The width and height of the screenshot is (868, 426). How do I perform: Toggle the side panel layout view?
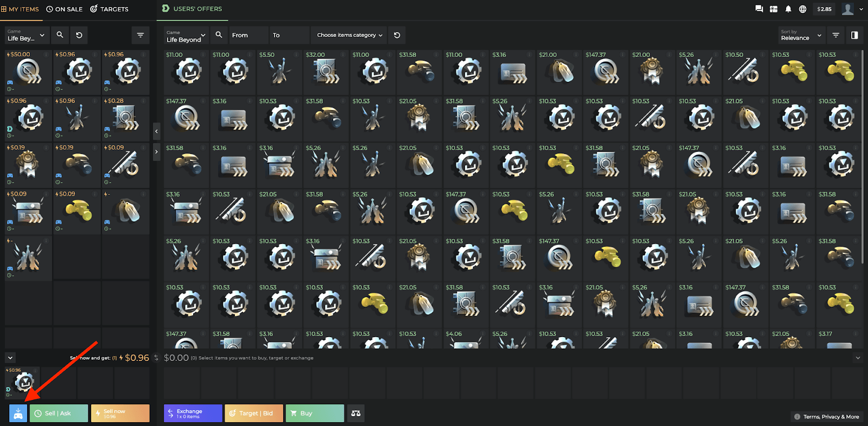854,35
